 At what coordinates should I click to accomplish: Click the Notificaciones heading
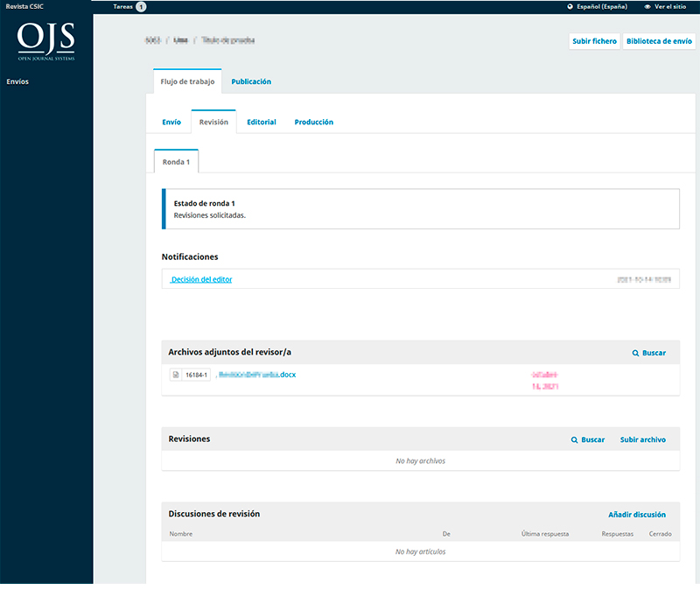pos(190,256)
